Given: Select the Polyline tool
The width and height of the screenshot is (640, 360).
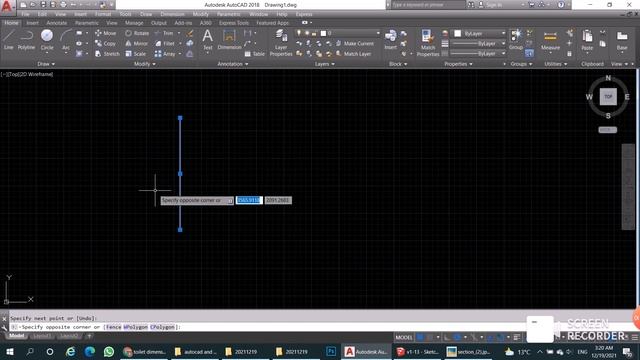Looking at the screenshot, I should (26, 40).
